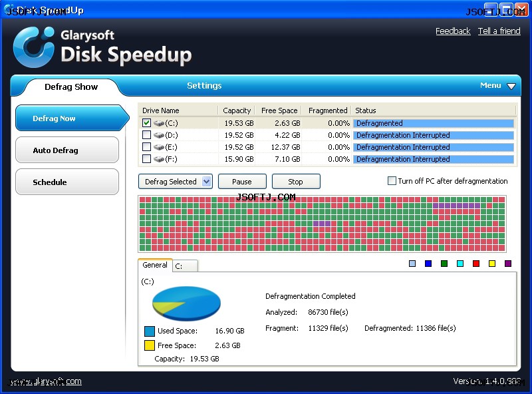Sort by Capacity column header
Screen dimensions: 532x394
[x=237, y=110]
